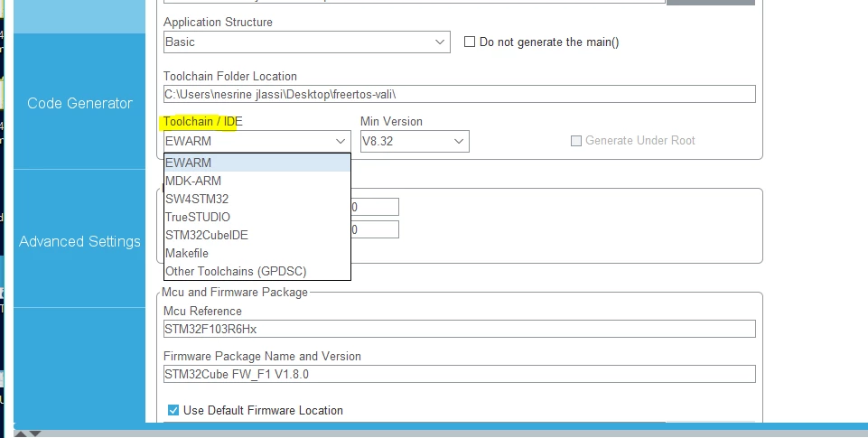Click the Min Version label
This screenshot has height=438, width=868.
pyautogui.click(x=391, y=121)
